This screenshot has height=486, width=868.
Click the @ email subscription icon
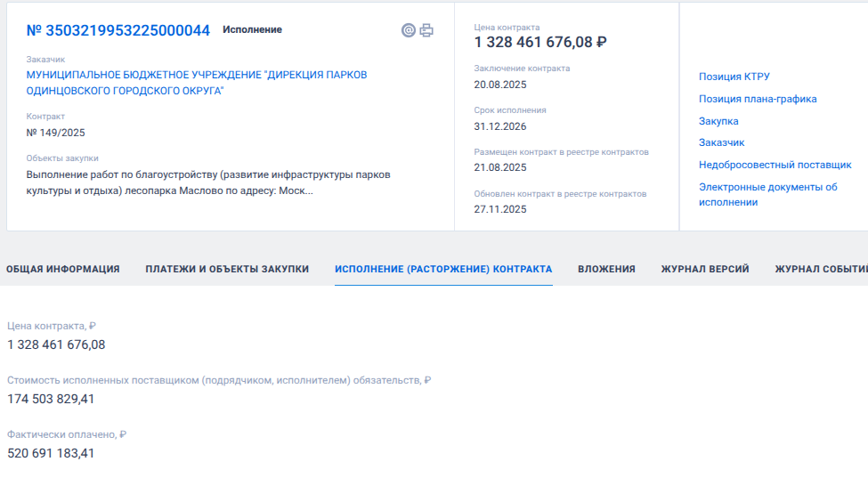tap(409, 30)
